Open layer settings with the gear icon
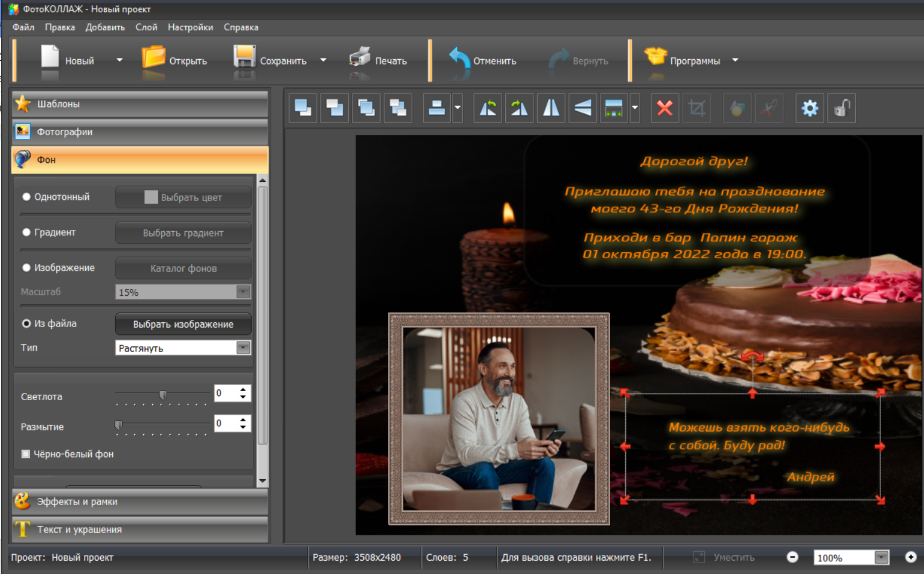This screenshot has height=574, width=924. click(x=809, y=109)
